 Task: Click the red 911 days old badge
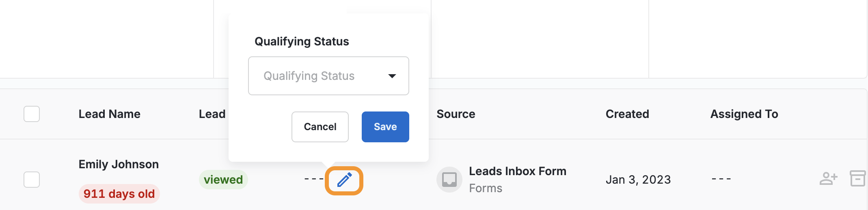point(119,194)
